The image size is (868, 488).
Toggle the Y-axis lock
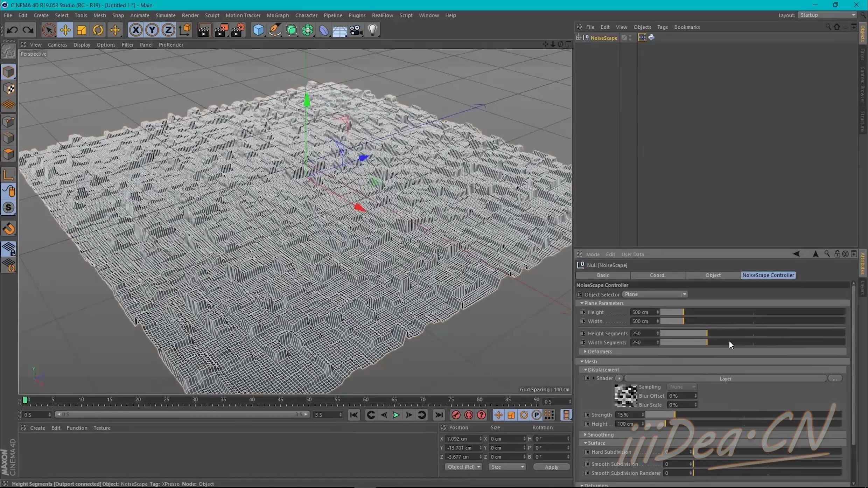152,30
